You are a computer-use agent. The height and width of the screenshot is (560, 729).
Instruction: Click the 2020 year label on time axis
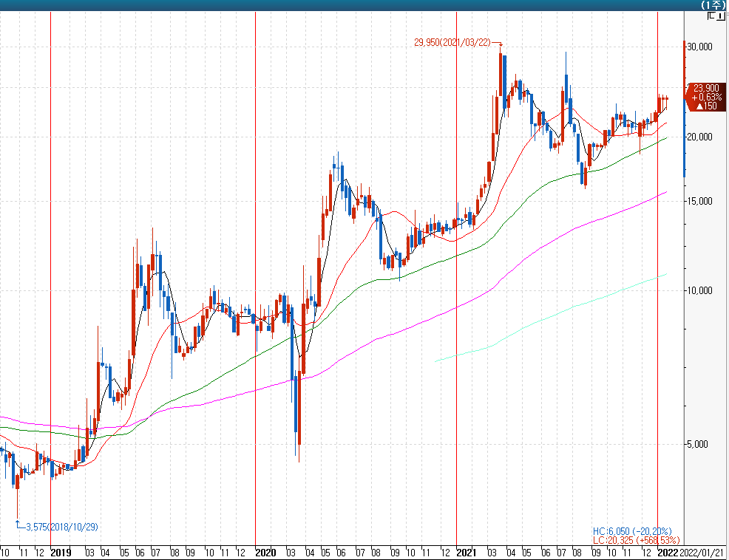click(265, 553)
